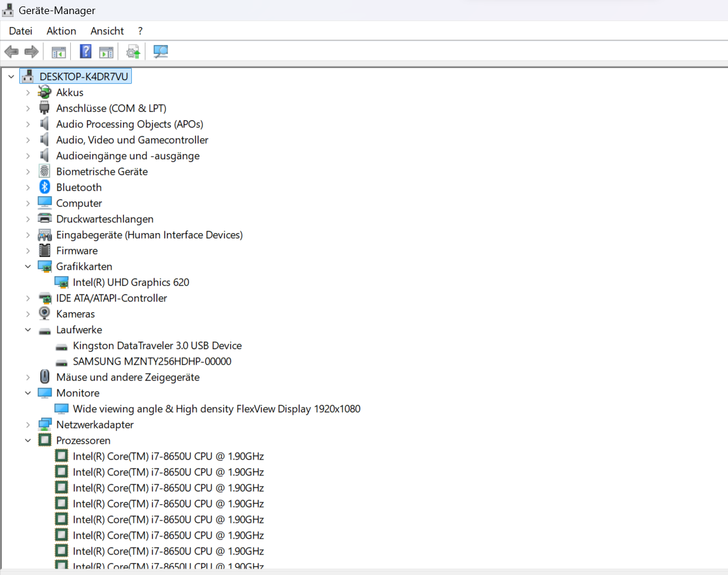Click the Mäuse und andere Zeigegeräte mouse icon
The width and height of the screenshot is (728, 575).
45,377
